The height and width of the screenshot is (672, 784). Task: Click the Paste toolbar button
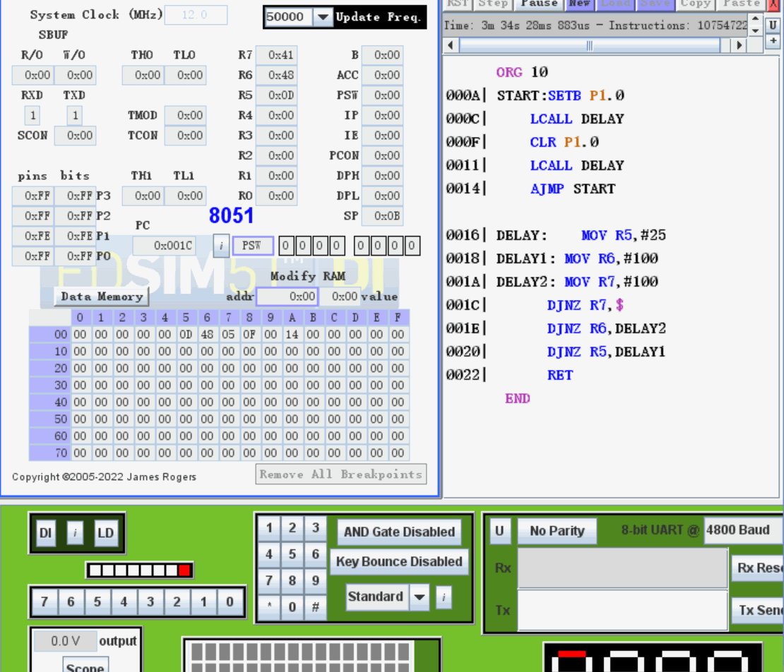point(742,4)
